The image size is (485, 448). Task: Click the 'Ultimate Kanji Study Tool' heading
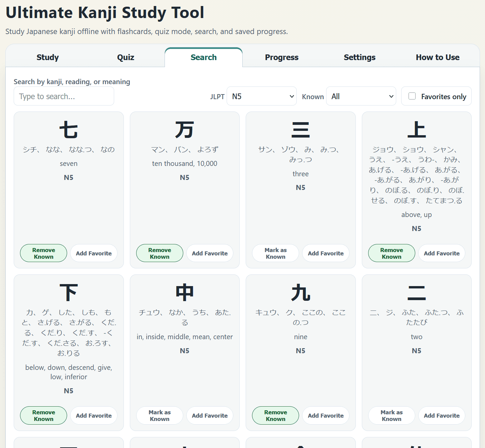pos(105,13)
